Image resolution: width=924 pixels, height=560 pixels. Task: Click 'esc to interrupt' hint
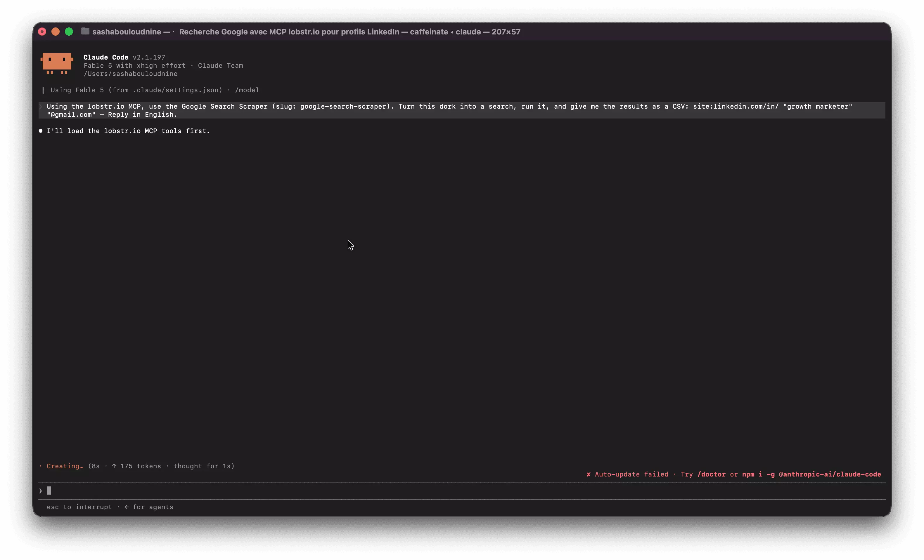click(x=79, y=507)
